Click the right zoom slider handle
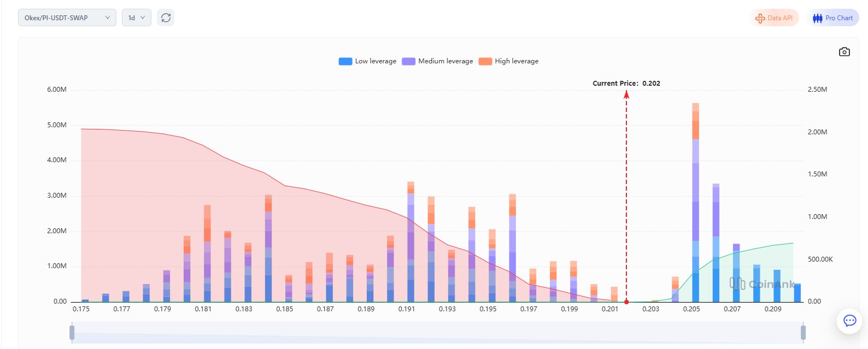 [x=803, y=332]
